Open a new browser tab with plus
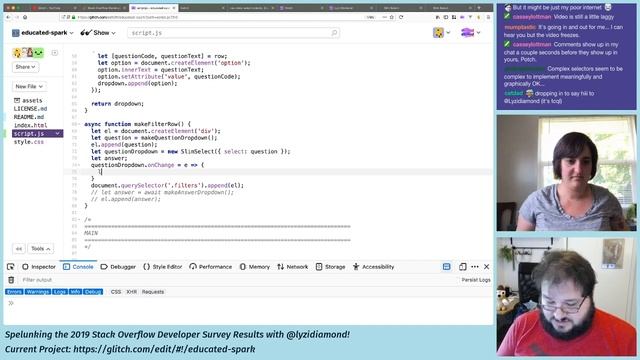The height and width of the screenshot is (360, 640). coord(479,8)
